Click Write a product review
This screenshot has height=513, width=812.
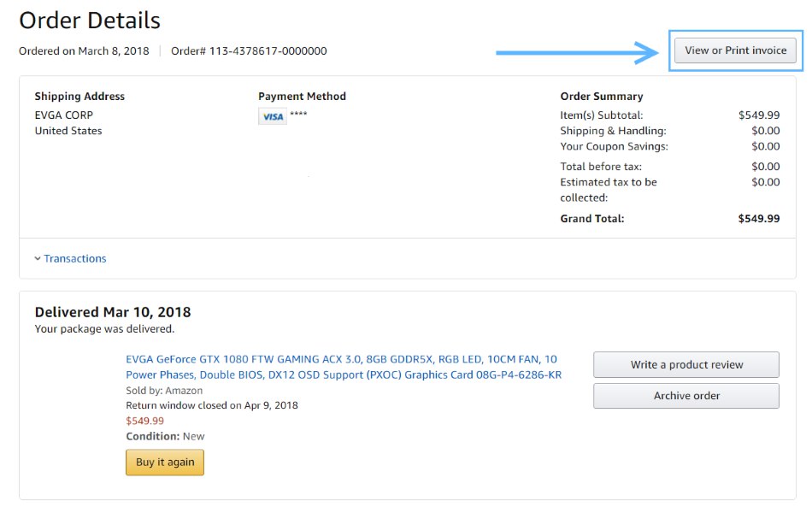[686, 364]
